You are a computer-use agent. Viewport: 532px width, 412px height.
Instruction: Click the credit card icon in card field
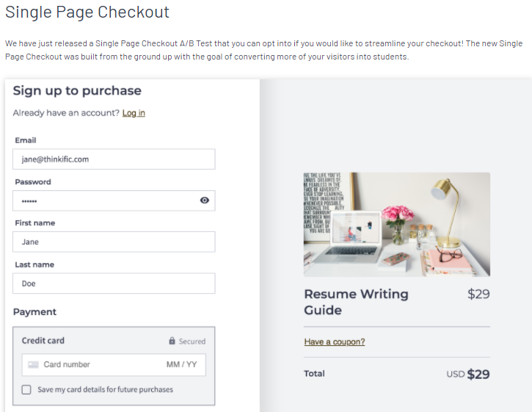pos(33,365)
